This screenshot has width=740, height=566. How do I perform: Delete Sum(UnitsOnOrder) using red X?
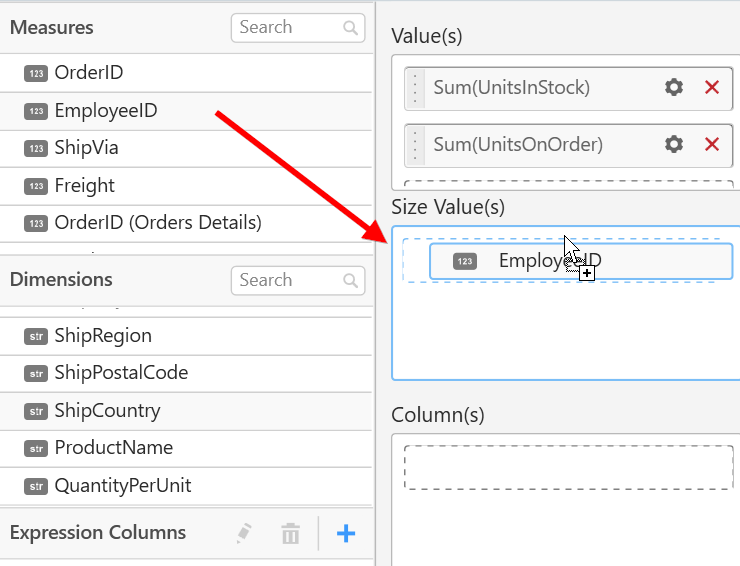(x=712, y=145)
